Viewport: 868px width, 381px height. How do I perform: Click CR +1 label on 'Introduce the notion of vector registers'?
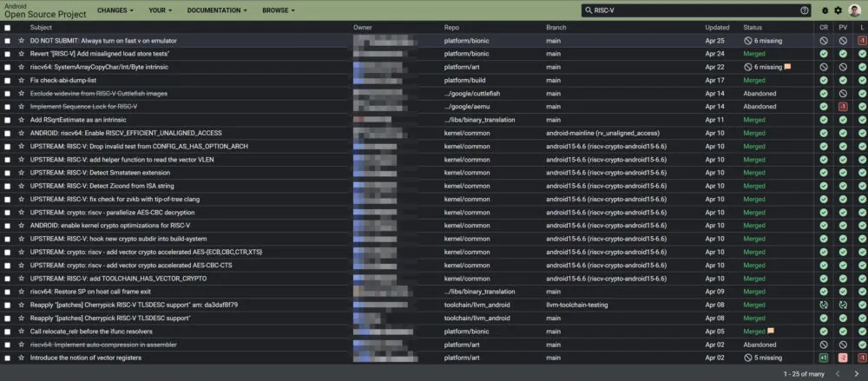pos(824,358)
